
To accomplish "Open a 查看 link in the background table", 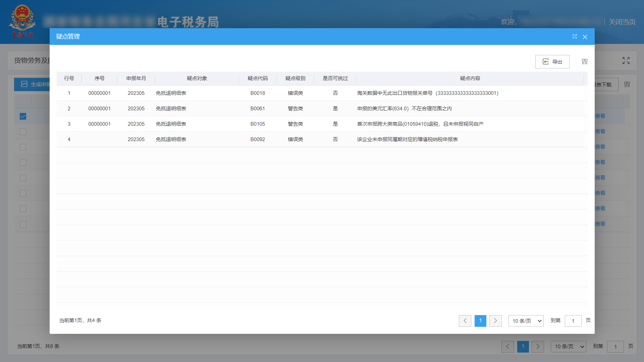I will point(600,116).
